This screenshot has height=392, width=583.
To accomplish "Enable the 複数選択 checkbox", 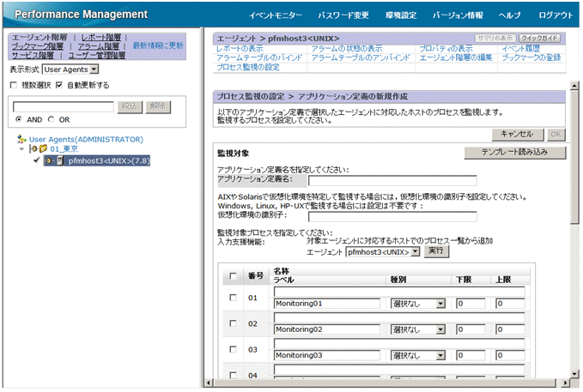I will click(x=13, y=85).
